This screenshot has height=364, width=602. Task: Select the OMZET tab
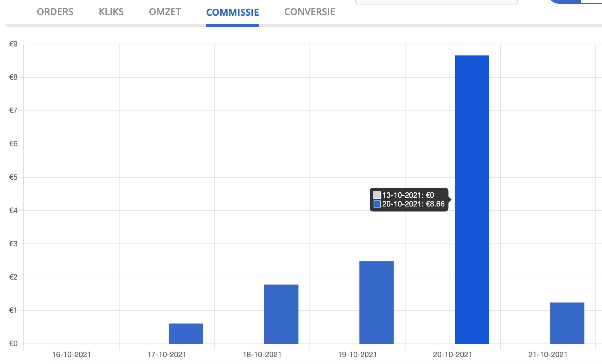click(165, 12)
